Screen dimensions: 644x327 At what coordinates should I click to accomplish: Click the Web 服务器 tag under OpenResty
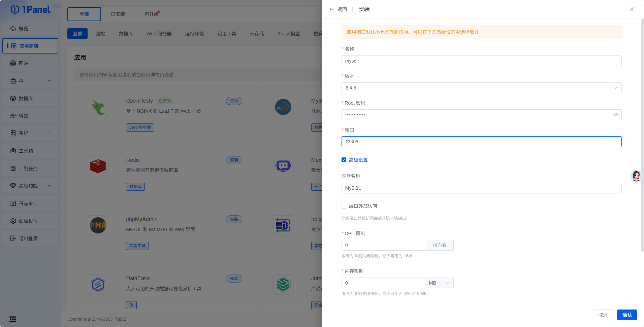click(140, 128)
